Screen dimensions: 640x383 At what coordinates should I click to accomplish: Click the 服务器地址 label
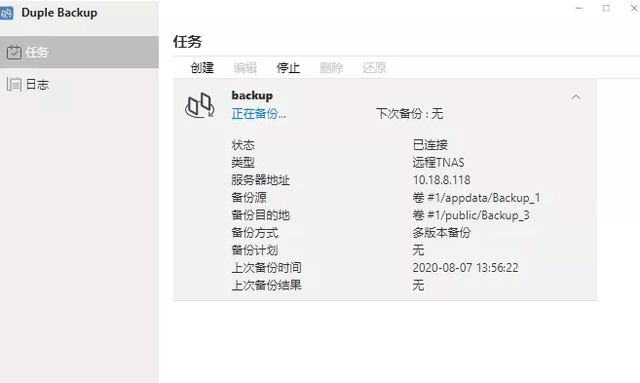[x=260, y=180]
